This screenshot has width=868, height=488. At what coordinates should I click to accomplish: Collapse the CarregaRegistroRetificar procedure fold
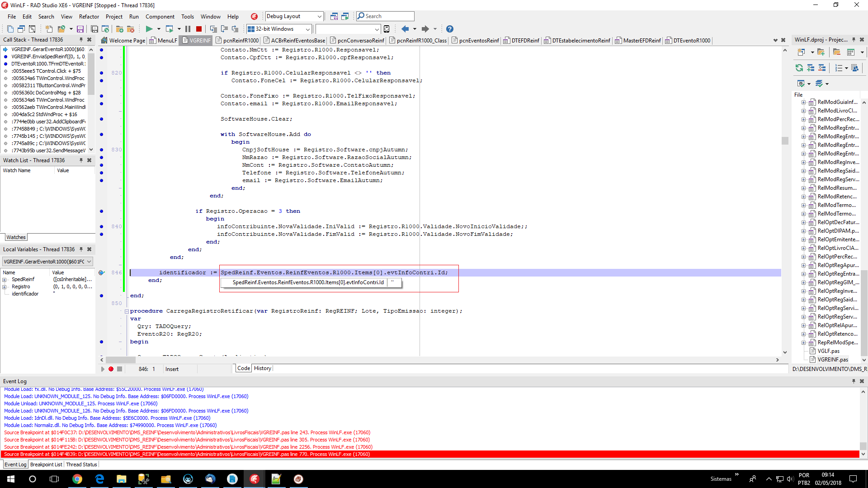[127, 311]
